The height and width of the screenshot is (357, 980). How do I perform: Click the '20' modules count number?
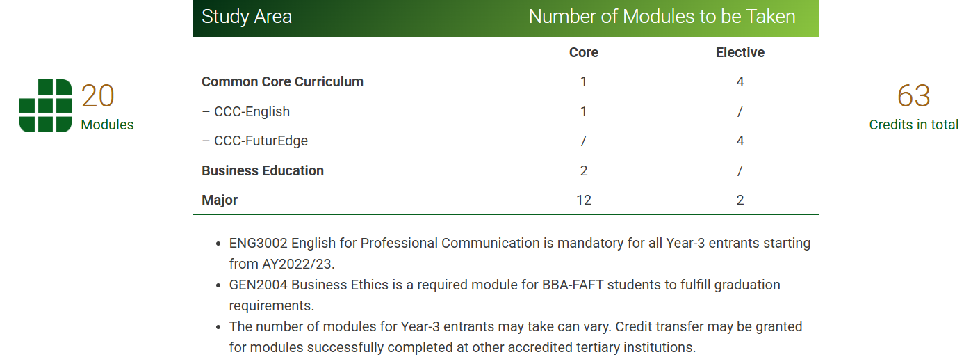point(97,96)
